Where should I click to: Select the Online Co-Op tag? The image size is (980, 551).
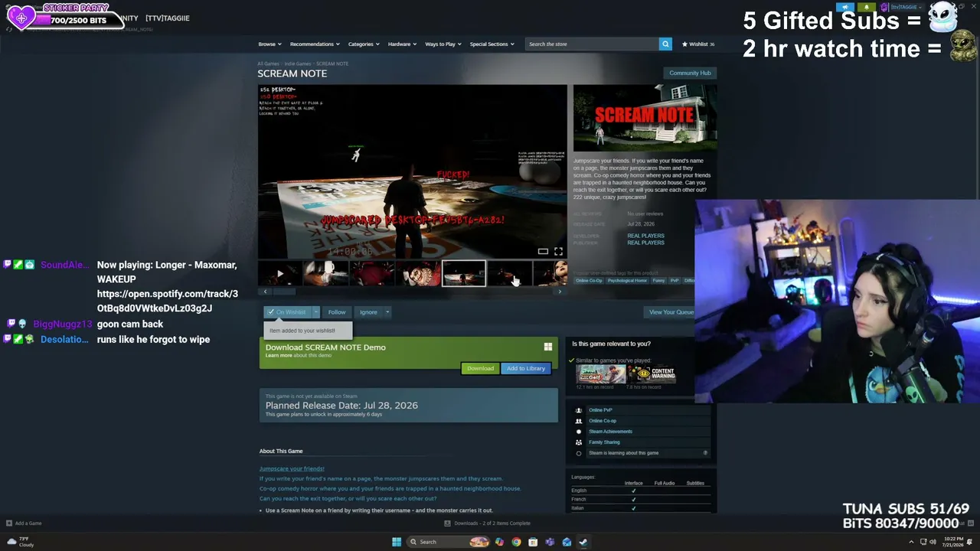click(589, 281)
